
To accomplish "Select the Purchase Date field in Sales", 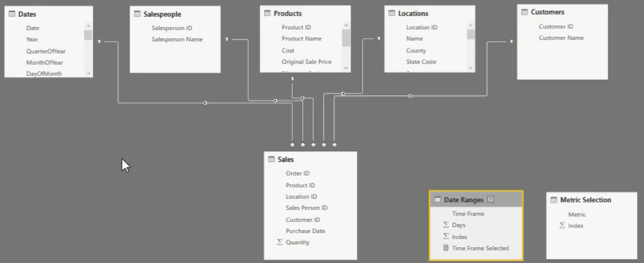I will 305,231.
